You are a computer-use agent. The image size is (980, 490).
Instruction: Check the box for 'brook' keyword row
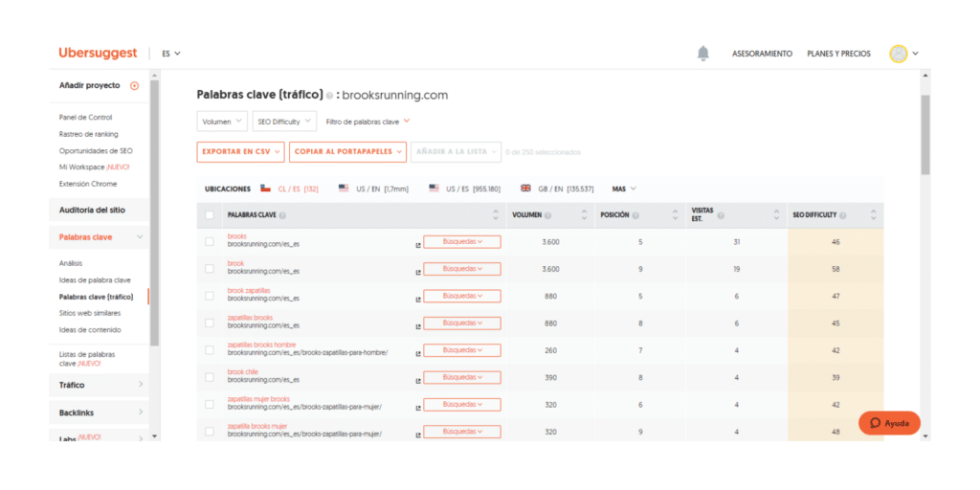[210, 269]
